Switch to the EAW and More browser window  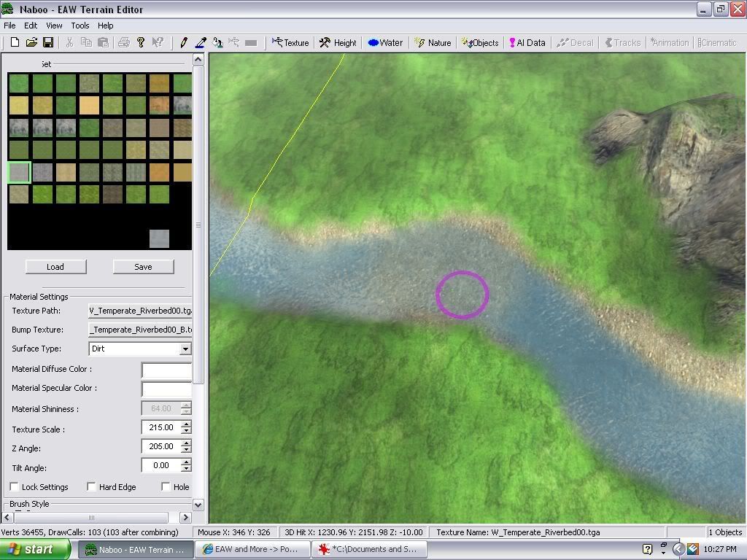(252, 550)
